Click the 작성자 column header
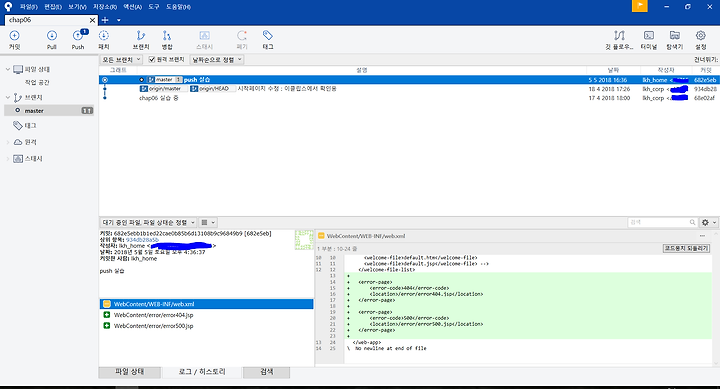 [665, 70]
